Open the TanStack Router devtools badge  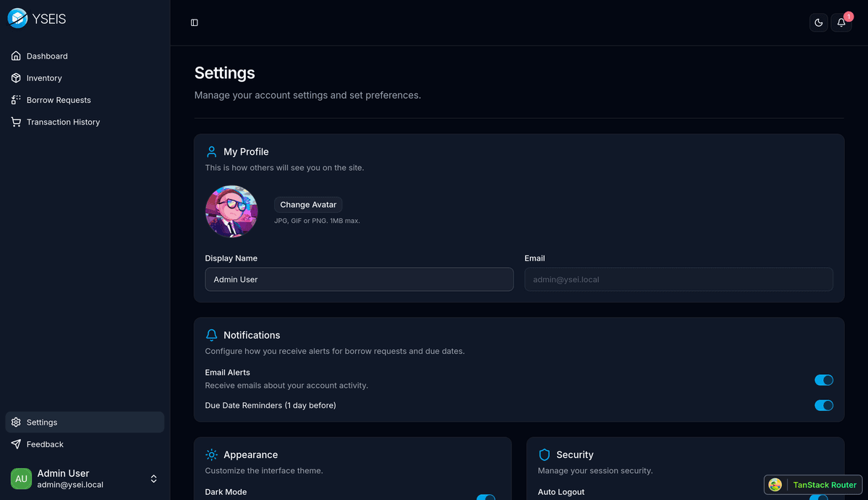click(x=813, y=485)
